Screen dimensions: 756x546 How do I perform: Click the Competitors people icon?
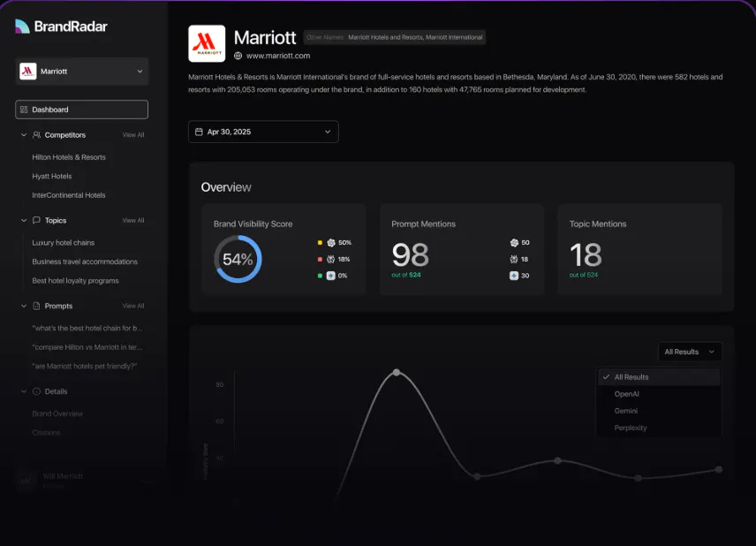click(x=36, y=135)
